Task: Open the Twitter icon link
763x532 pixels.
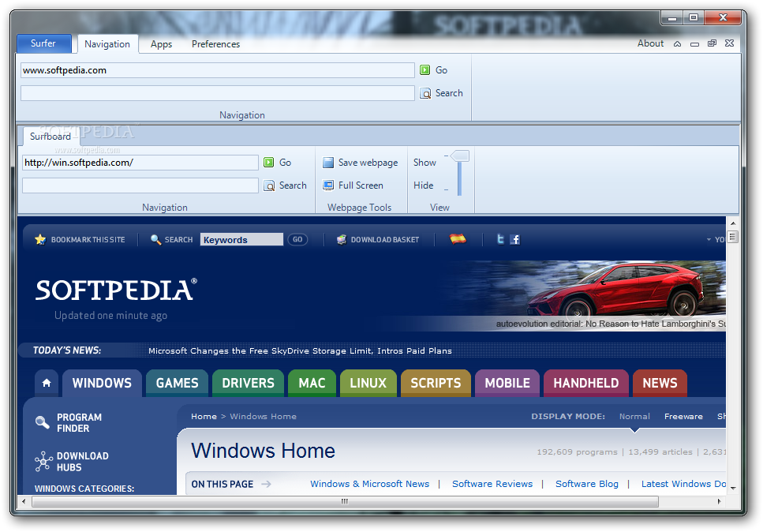Action: tap(500, 239)
